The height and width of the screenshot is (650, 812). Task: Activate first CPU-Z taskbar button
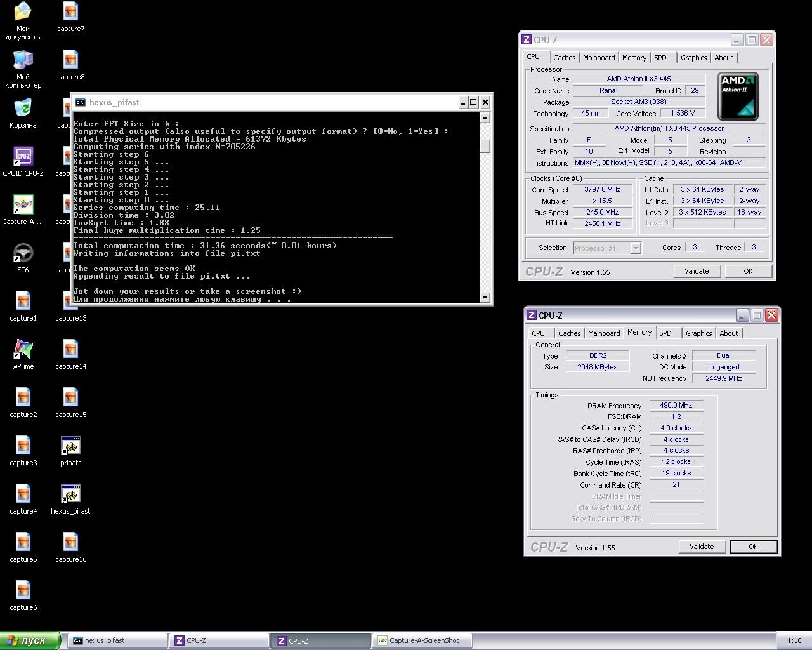point(218,640)
